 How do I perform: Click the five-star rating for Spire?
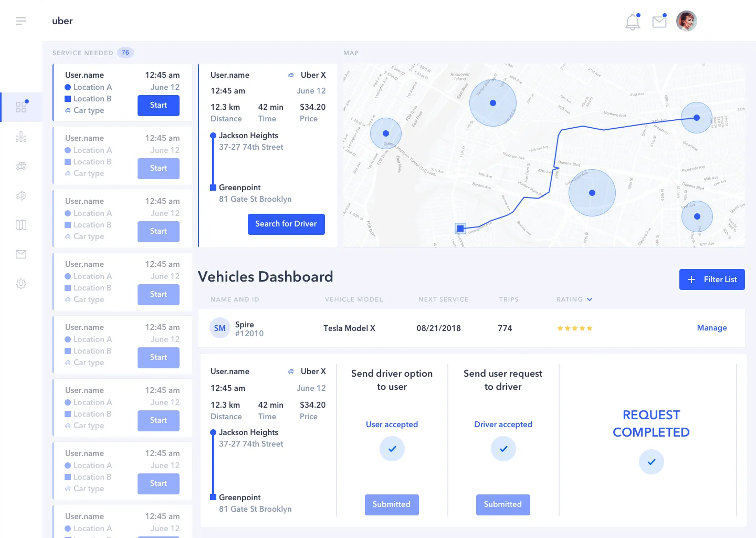(x=575, y=328)
